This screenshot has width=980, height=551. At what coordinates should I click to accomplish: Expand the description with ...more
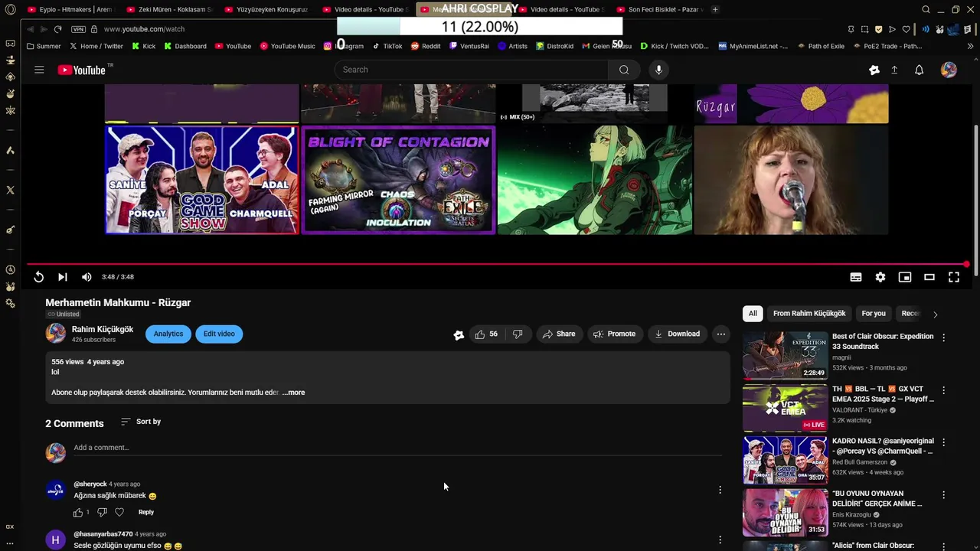(293, 393)
